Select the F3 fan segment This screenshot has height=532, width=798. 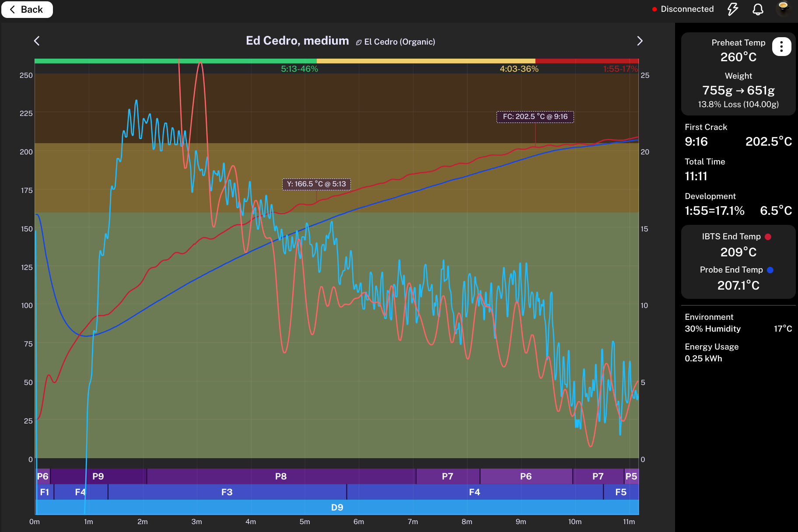(x=227, y=492)
